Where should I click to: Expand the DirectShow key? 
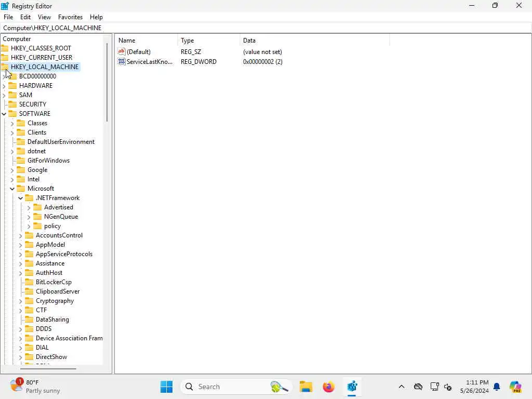point(20,357)
